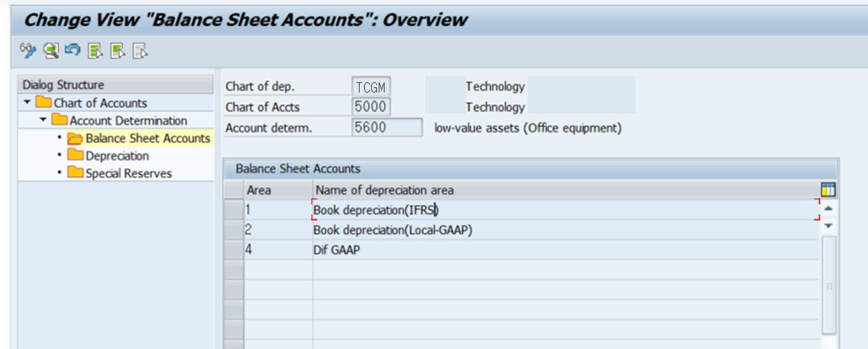
Task: Click the Display/Change pencil-glasses icon
Action: pyautogui.click(x=28, y=50)
